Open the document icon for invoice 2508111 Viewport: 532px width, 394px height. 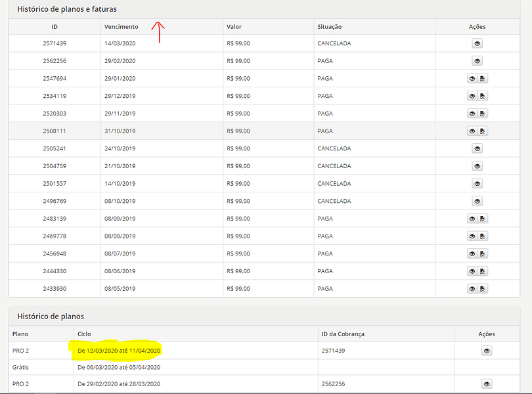pos(483,131)
